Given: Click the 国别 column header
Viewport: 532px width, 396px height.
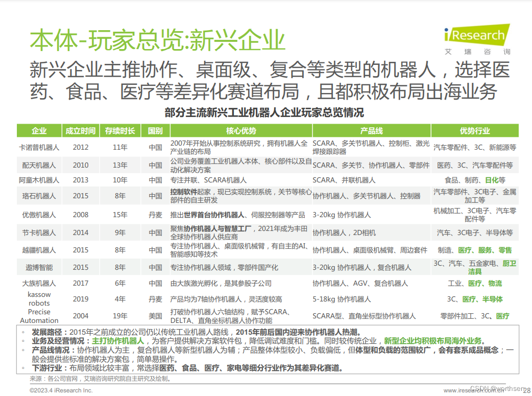Looking at the screenshot, I should pos(155,131).
